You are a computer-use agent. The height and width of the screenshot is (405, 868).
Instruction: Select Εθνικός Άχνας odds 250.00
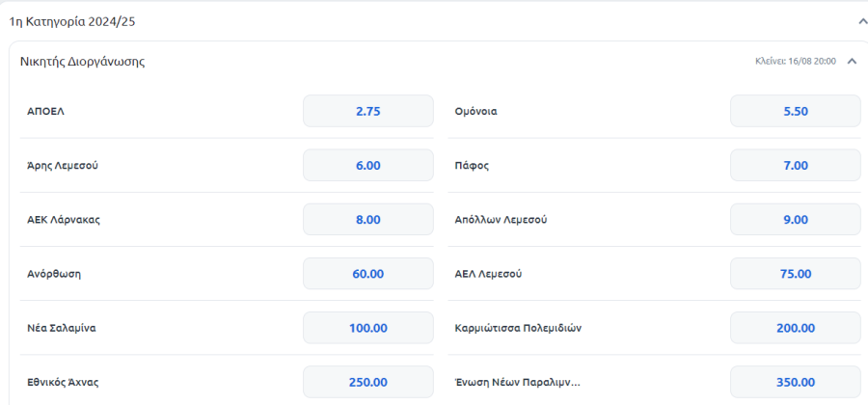click(368, 382)
